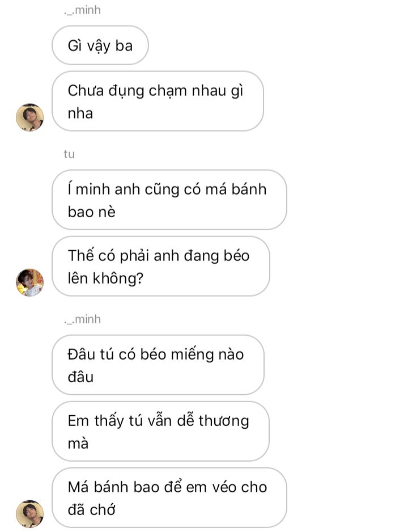Open the avatar beside 'Chưa đụng chạm nhau gì nha'
This screenshot has width=408, height=532.
pos(30,117)
